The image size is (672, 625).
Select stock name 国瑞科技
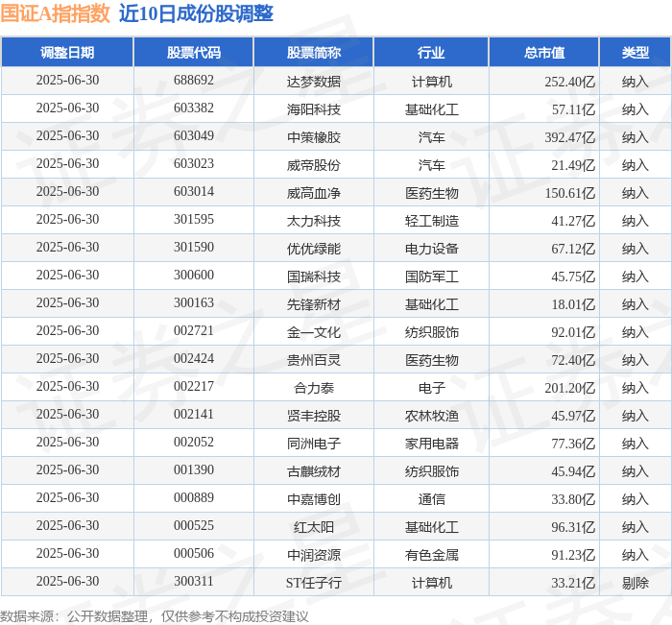click(314, 276)
